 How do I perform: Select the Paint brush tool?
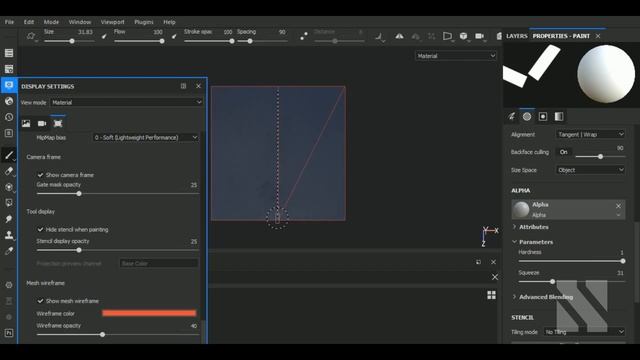click(x=9, y=155)
